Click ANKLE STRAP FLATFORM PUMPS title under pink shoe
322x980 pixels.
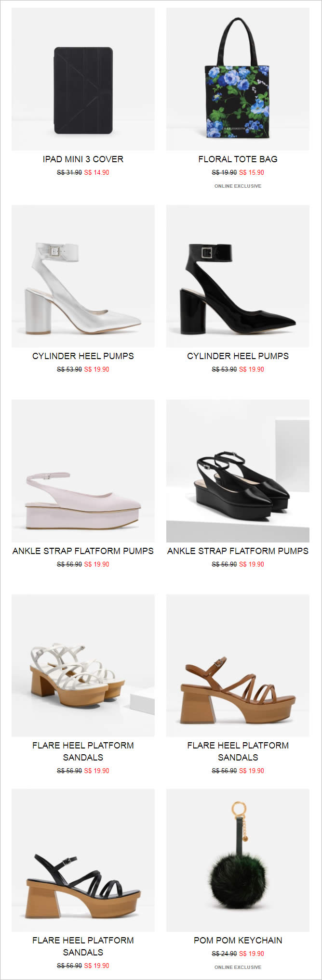tap(83, 551)
